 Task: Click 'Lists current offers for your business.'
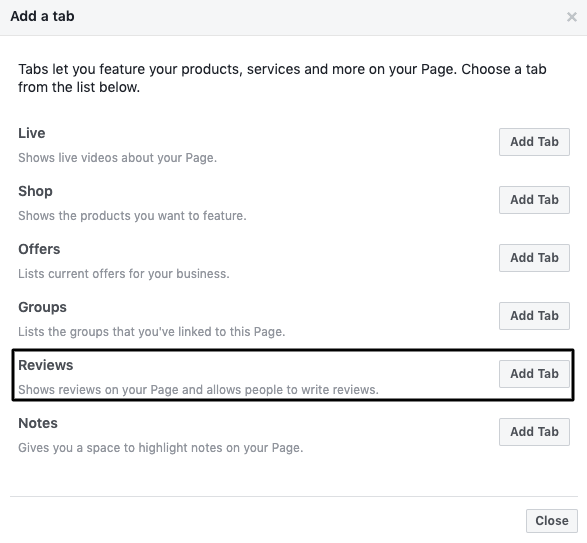coord(124,274)
